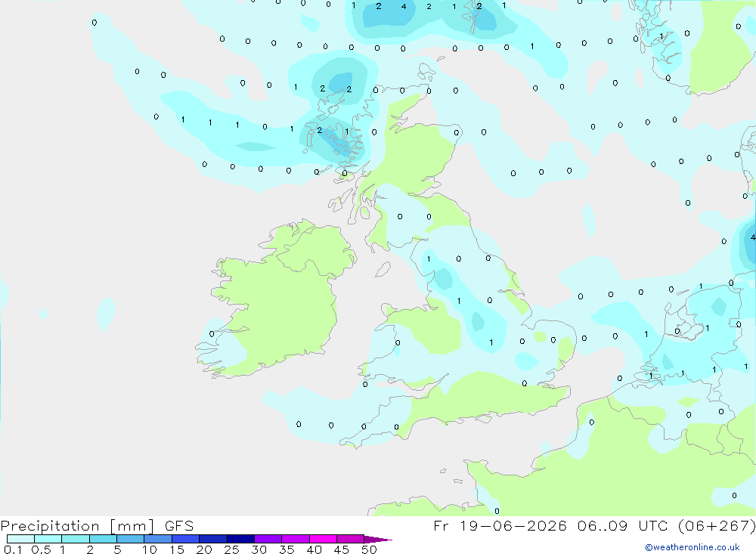Click the 'Precipitation [mm]' title text
756x554 pixels.
coord(77,526)
